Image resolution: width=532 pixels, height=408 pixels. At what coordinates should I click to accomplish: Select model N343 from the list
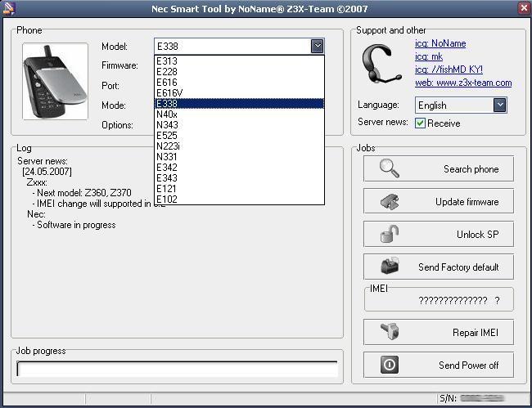(239, 125)
